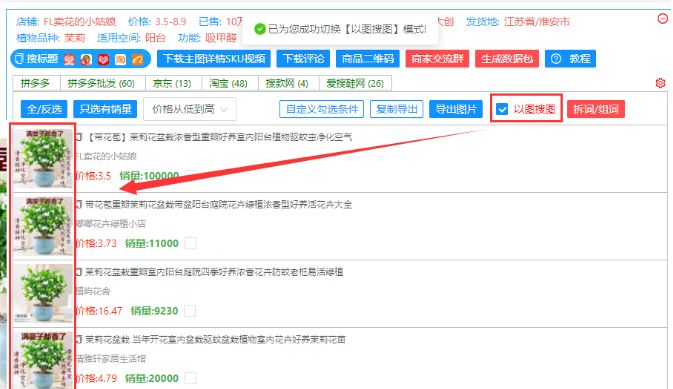This screenshot has height=389, width=673.
Task: Click the white Taobao 淘 icon
Action: click(x=120, y=59)
